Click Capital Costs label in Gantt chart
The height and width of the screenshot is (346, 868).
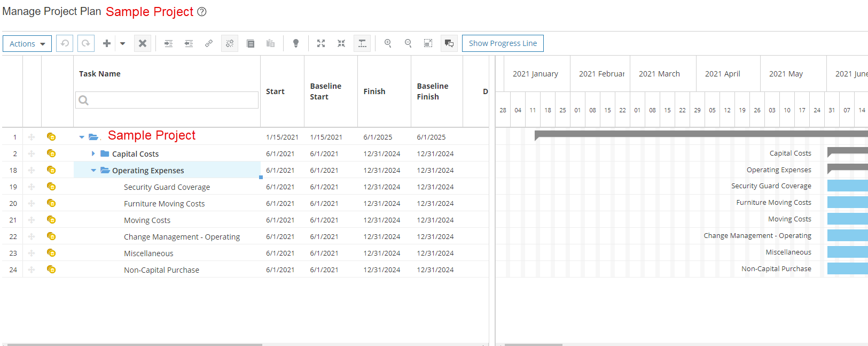tap(790, 153)
